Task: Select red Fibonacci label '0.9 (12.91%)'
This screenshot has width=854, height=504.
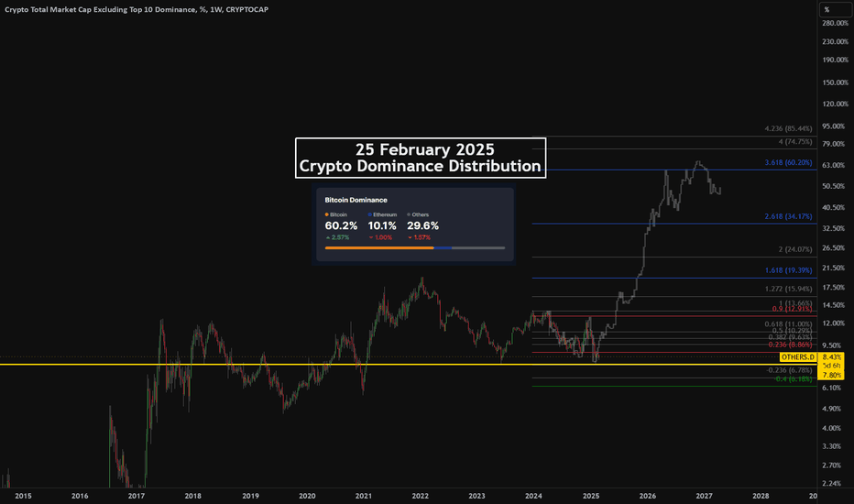Action: (x=792, y=309)
